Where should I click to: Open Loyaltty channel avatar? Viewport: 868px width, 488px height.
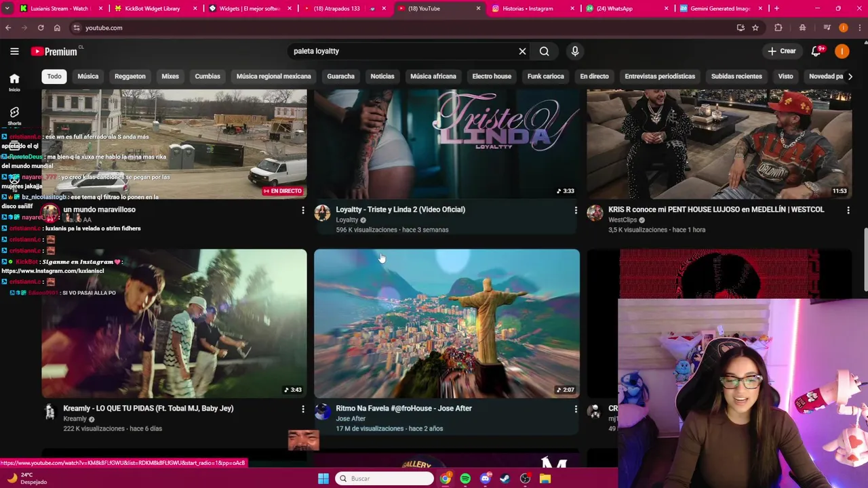(x=322, y=213)
